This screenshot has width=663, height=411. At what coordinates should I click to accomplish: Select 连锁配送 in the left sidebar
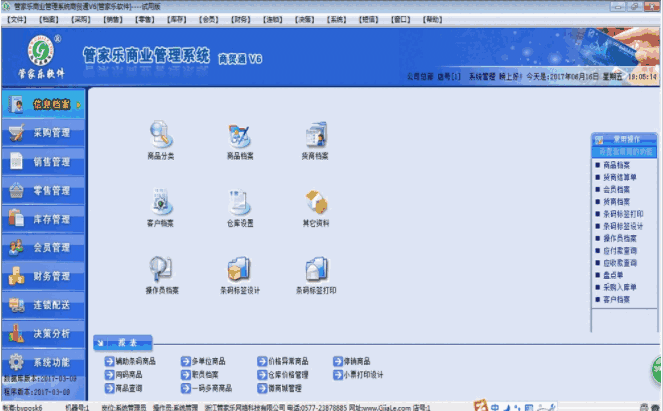[x=44, y=305]
